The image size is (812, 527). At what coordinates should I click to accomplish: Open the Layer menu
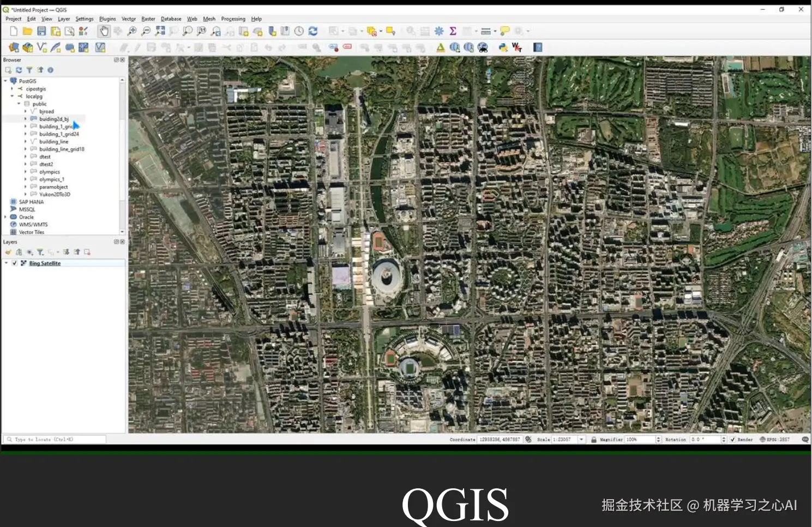pos(64,19)
